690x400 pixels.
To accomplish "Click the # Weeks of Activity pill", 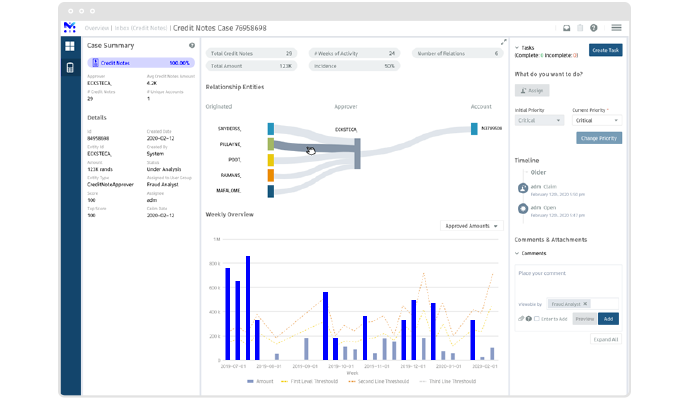I will (x=354, y=53).
